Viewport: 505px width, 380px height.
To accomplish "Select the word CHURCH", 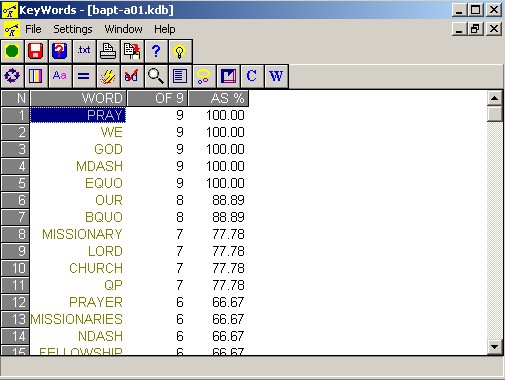I will tap(96, 268).
